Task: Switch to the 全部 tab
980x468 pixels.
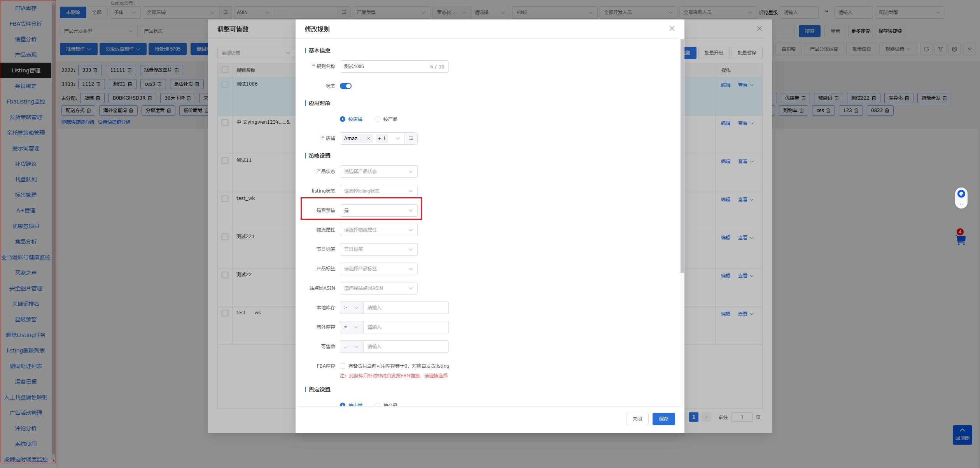Action: (97, 12)
